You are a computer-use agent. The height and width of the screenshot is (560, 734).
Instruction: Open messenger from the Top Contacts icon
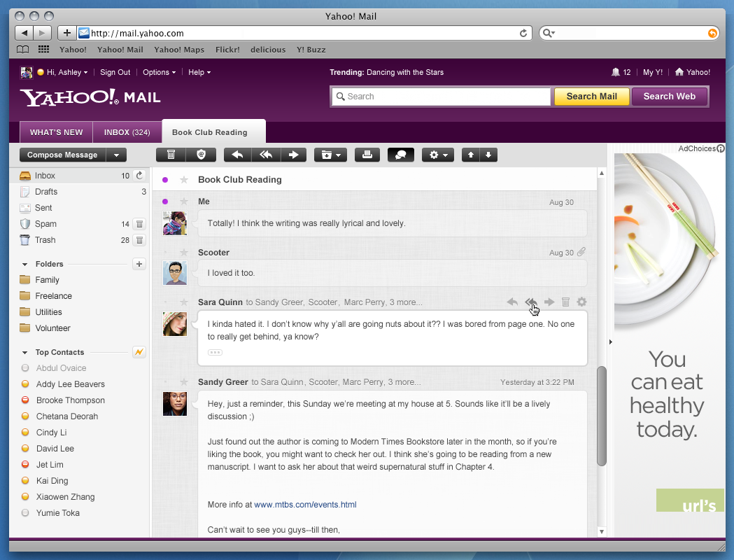tap(139, 352)
